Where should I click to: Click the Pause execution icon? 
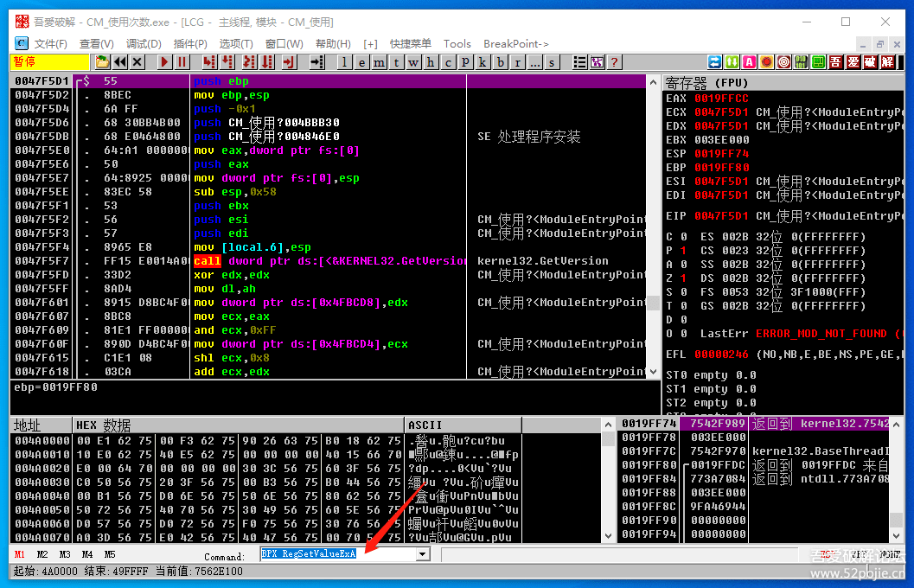click(182, 62)
